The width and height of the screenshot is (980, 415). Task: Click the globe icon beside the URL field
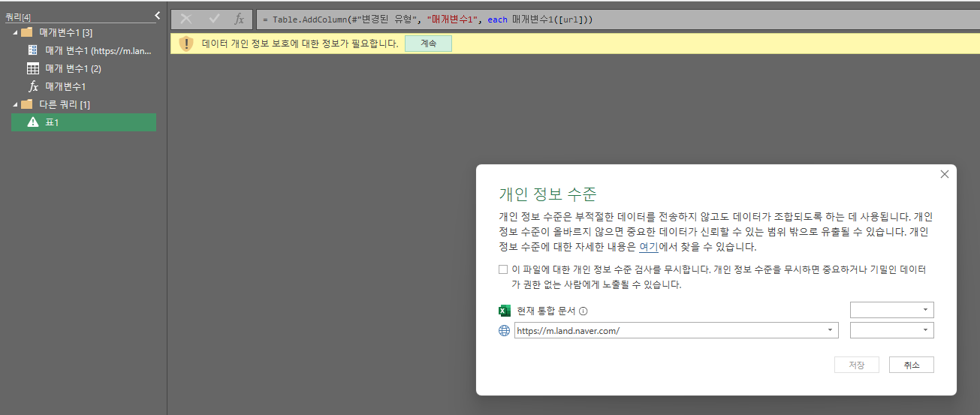click(x=505, y=330)
